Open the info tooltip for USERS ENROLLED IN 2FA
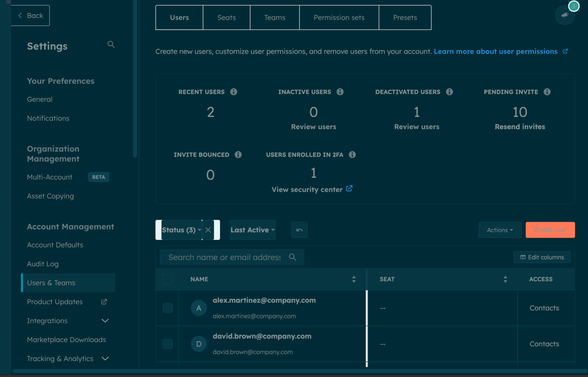This screenshot has height=377, width=588. pyautogui.click(x=351, y=155)
